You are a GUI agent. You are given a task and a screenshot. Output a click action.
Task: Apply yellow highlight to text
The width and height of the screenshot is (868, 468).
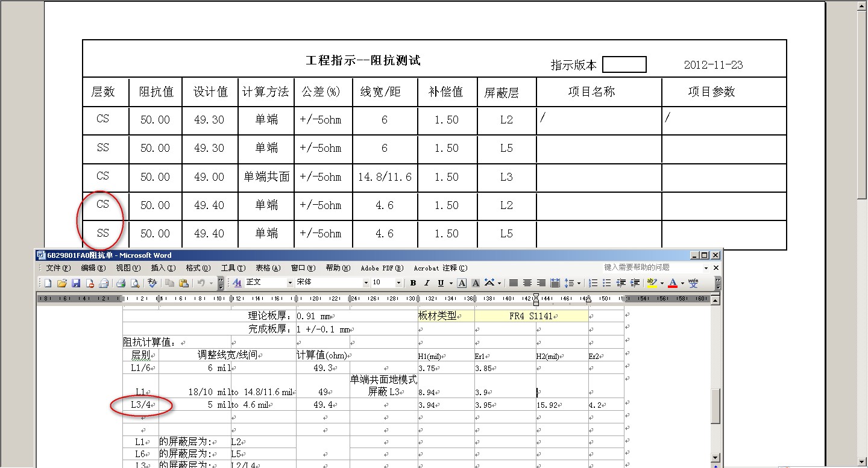click(x=652, y=282)
